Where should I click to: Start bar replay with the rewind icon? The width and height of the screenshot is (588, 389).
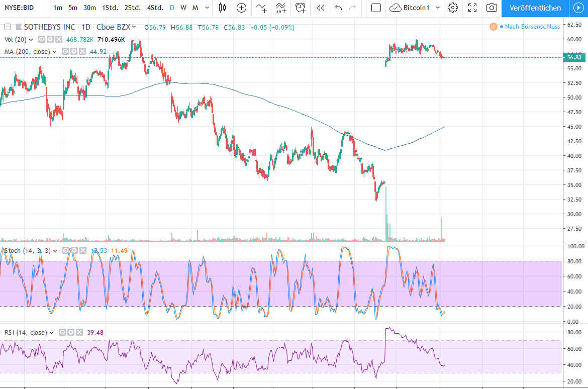[320, 8]
